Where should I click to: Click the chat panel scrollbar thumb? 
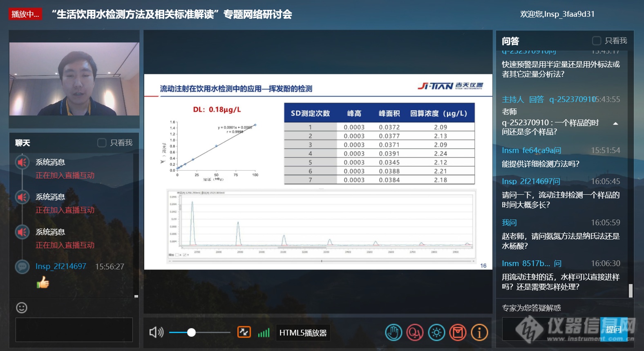coord(136,296)
